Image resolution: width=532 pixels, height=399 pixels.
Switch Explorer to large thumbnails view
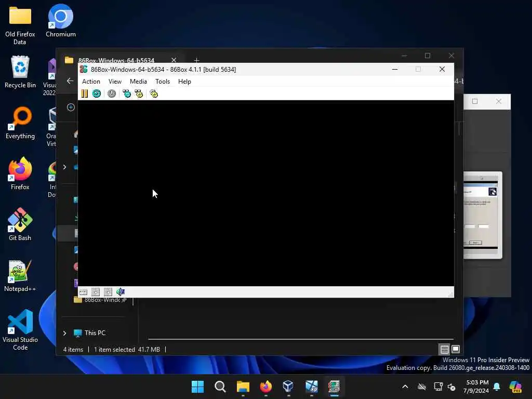click(x=456, y=349)
